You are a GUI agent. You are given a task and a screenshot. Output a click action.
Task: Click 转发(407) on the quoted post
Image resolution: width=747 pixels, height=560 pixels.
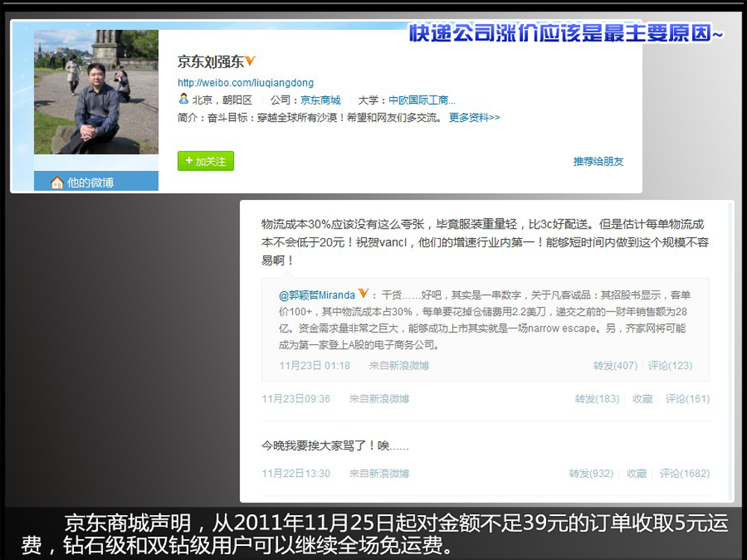pos(615,366)
